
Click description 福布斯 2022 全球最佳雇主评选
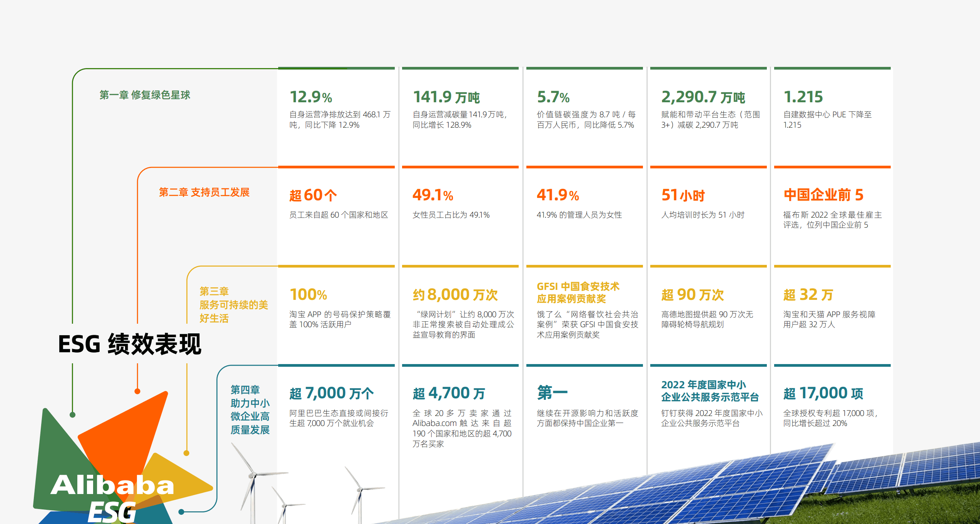[833, 220]
